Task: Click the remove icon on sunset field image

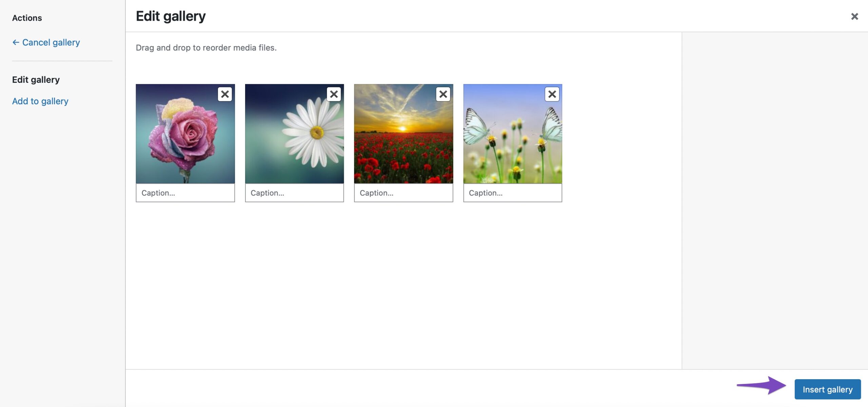Action: coord(443,94)
